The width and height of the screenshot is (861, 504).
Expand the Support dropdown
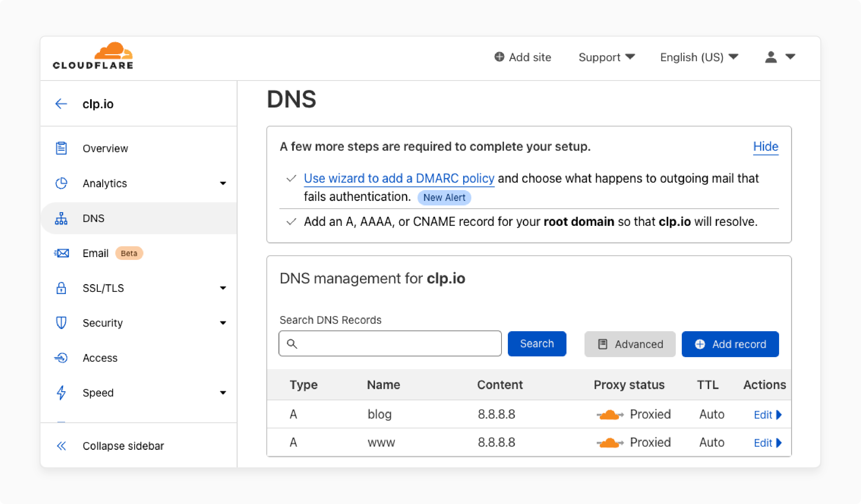tap(606, 57)
